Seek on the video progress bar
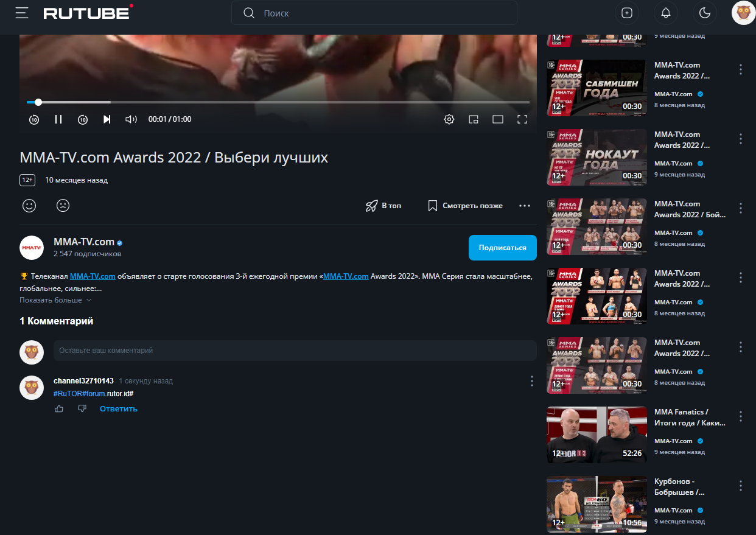 [278, 102]
